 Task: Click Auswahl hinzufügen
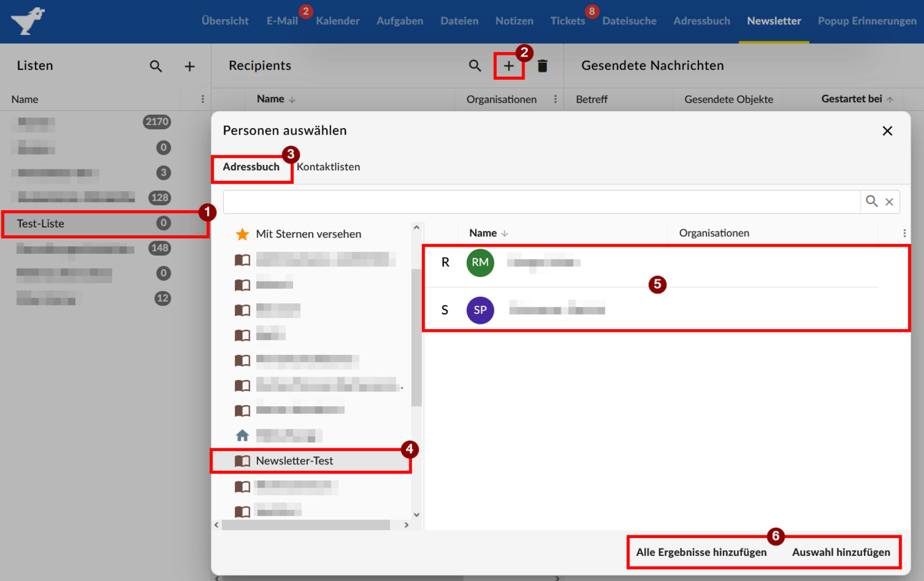click(x=843, y=552)
